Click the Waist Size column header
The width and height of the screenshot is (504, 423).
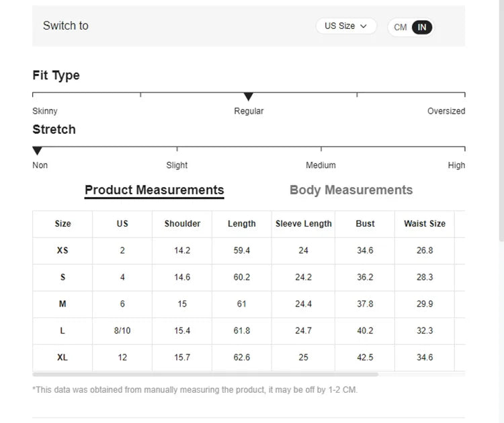point(425,224)
